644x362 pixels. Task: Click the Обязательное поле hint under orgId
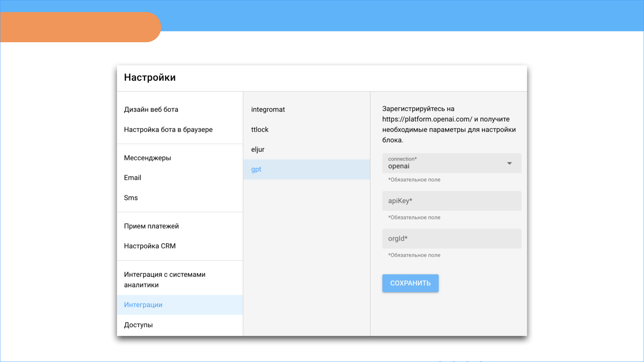(x=414, y=255)
